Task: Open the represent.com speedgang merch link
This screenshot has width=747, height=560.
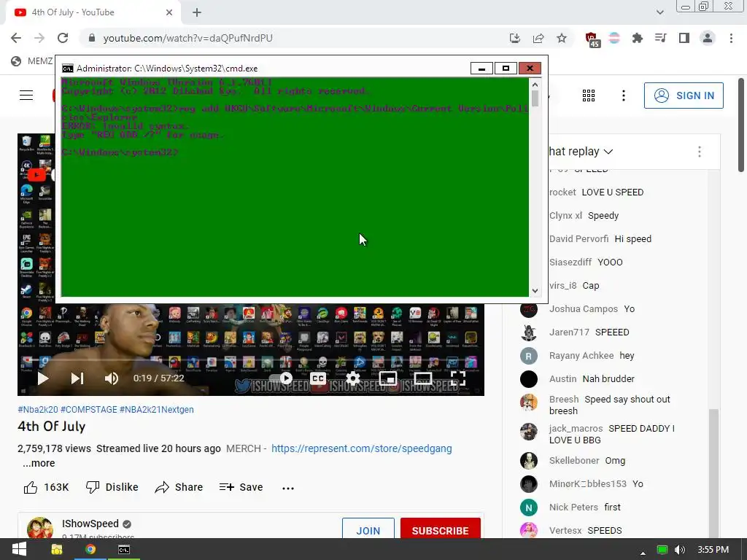Action: [362, 448]
